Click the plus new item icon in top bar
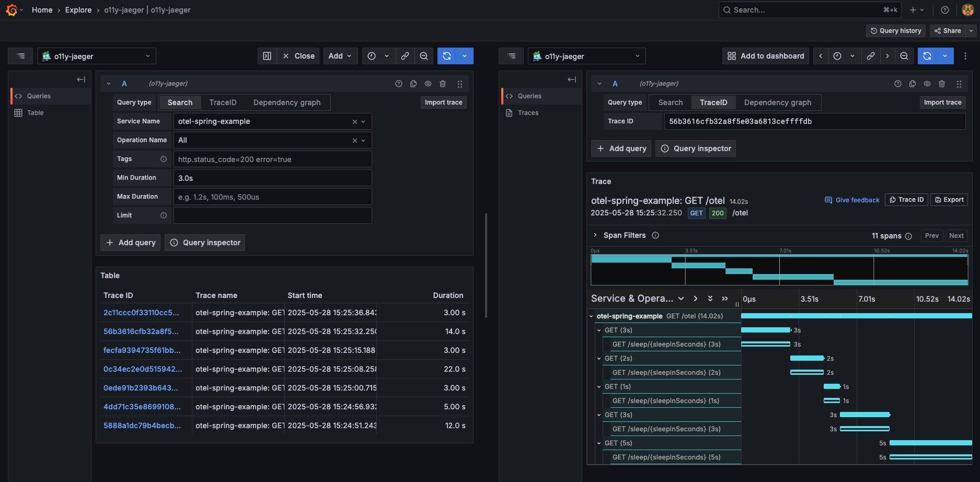The image size is (980, 482). click(917, 10)
